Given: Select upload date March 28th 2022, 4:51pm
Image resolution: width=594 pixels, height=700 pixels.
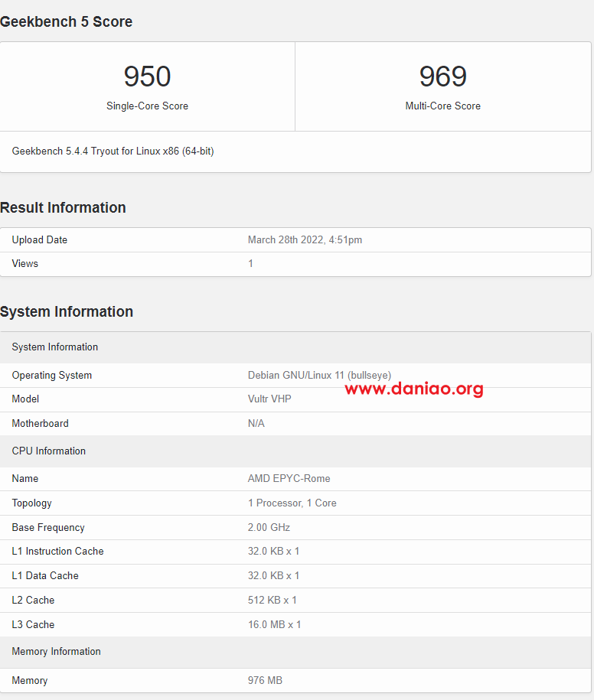Looking at the screenshot, I should [305, 239].
